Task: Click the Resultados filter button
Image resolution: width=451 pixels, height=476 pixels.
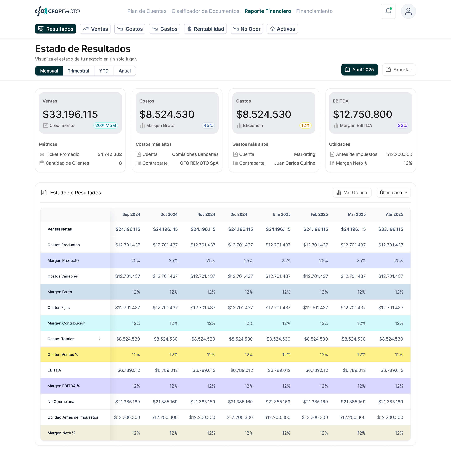Action: click(55, 29)
